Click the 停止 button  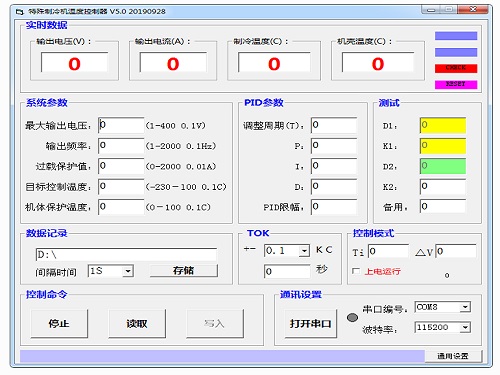(59, 323)
